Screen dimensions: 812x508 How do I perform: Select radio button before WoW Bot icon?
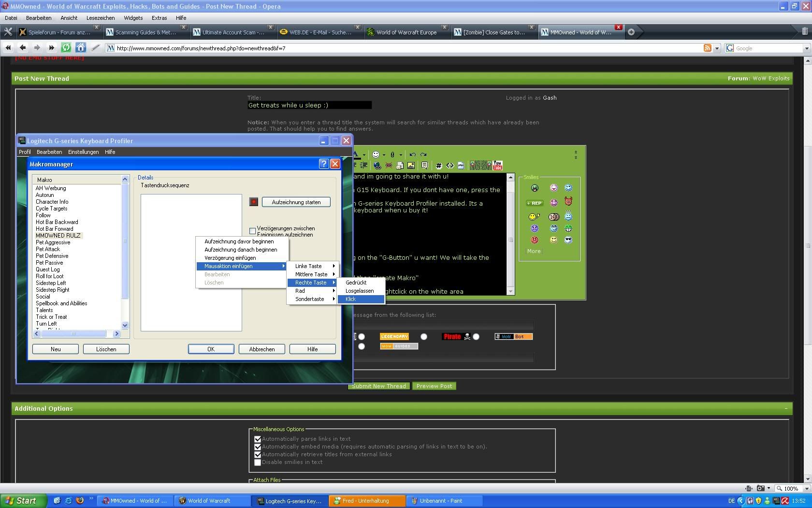click(x=476, y=337)
